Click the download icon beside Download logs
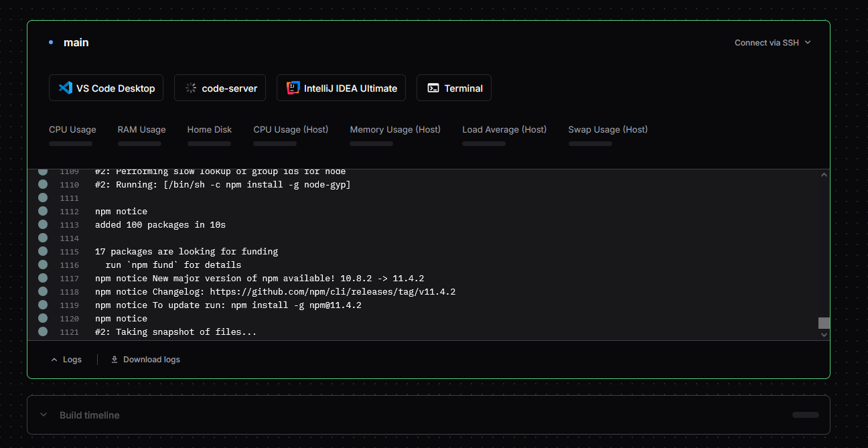The image size is (868, 448). coord(115,360)
